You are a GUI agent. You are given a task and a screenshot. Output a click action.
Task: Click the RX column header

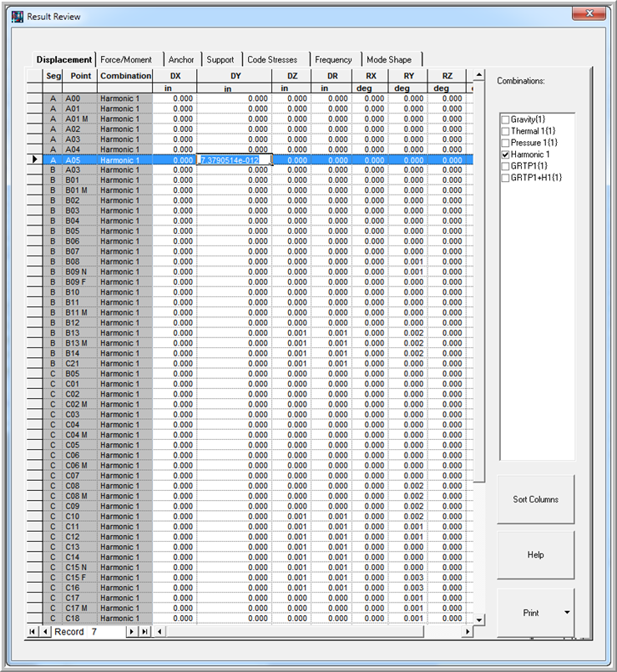(371, 76)
